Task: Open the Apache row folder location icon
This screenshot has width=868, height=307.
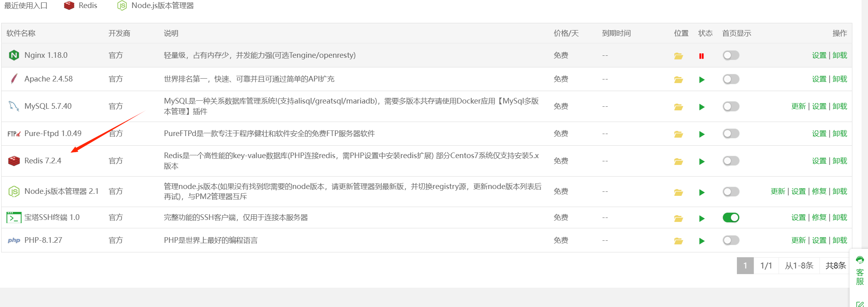Action: (x=678, y=79)
